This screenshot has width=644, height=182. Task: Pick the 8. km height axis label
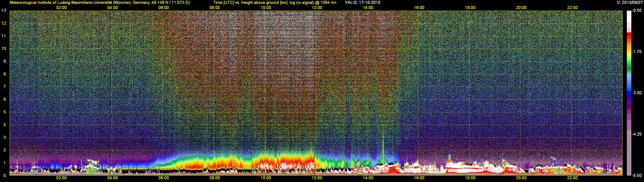(5, 74)
